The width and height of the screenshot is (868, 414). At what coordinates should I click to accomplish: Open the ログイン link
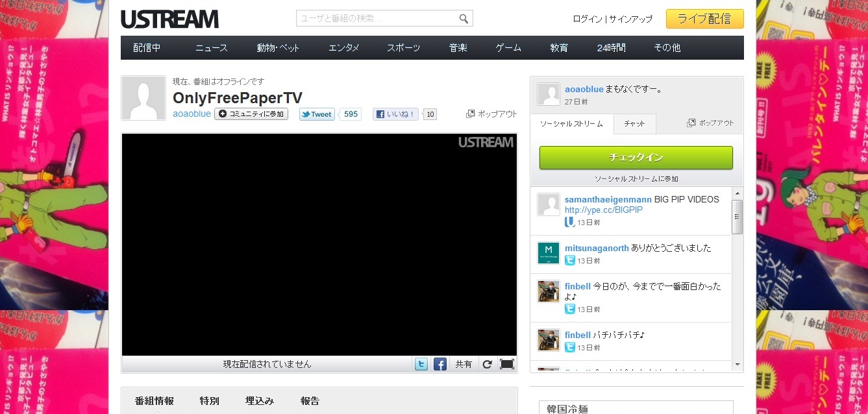[588, 19]
